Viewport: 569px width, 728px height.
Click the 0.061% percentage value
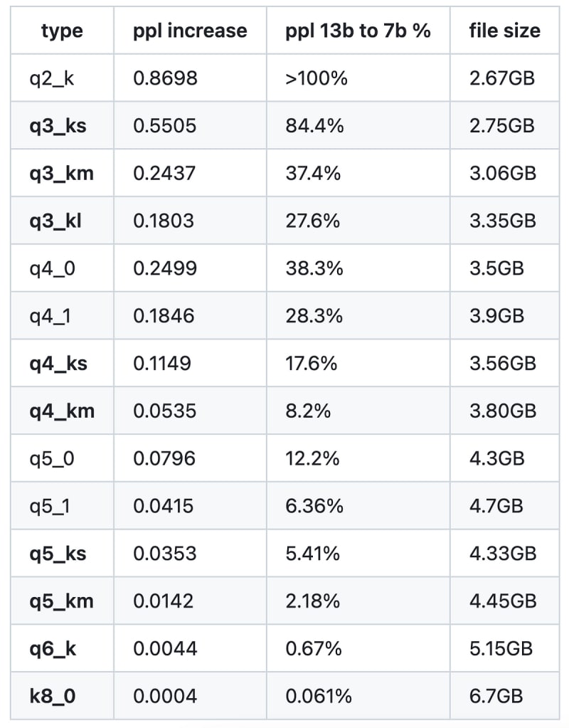point(319,696)
